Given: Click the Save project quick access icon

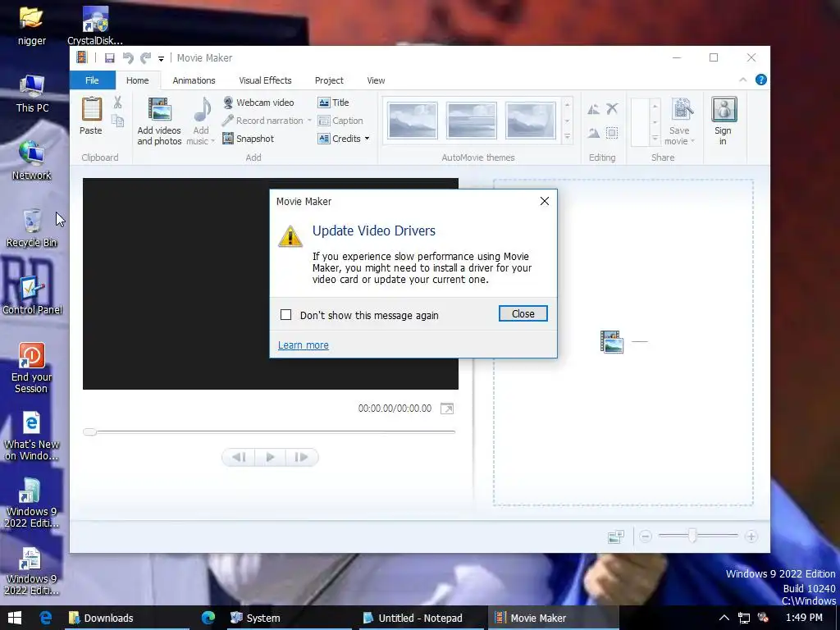Looking at the screenshot, I should click(109, 58).
